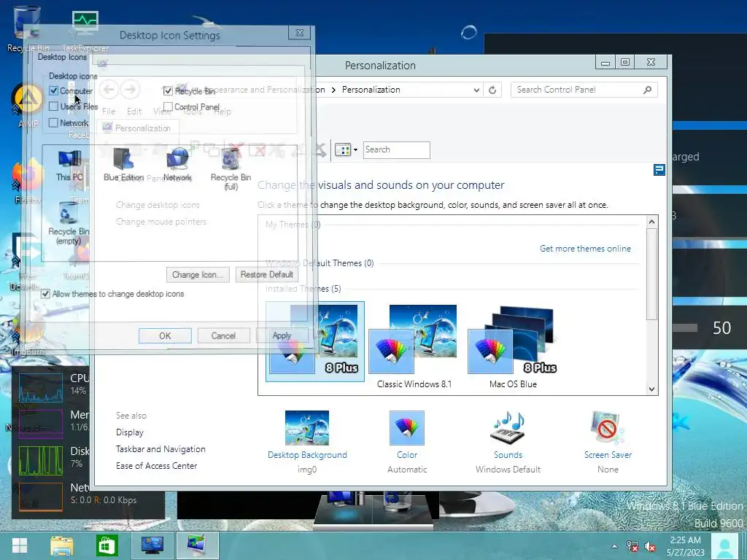The height and width of the screenshot is (560, 747).
Task: Tick the Control Panel desktop icon checkbox
Action: [168, 106]
